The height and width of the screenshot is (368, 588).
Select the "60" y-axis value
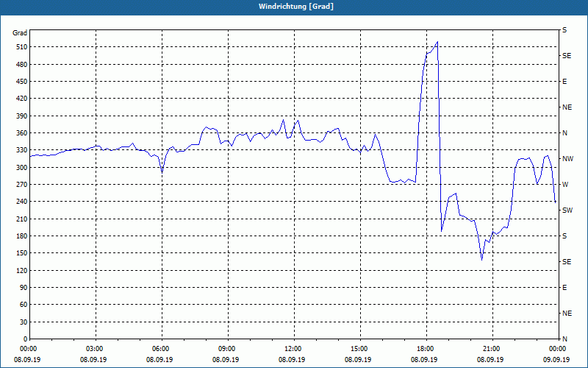23,305
